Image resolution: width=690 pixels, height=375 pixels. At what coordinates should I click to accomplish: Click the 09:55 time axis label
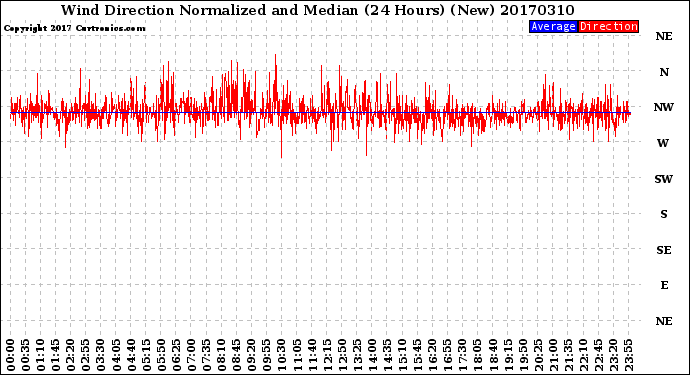click(267, 355)
